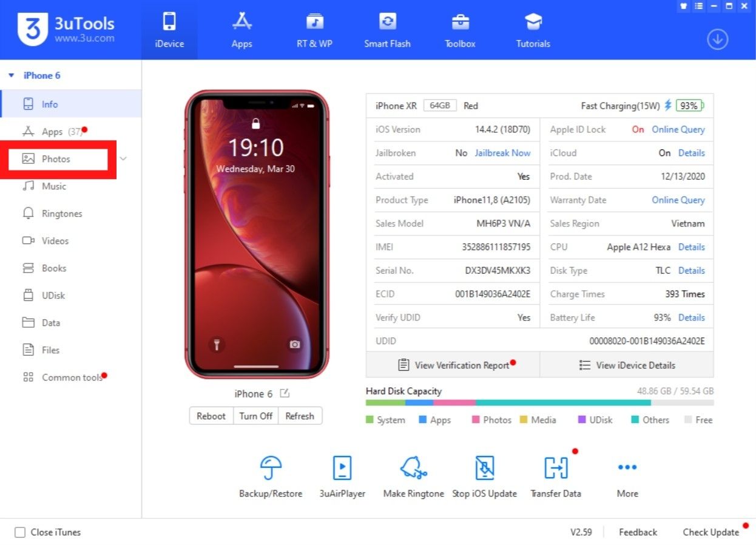Click the teal Others legend swatch
756x545 pixels.
point(635,420)
